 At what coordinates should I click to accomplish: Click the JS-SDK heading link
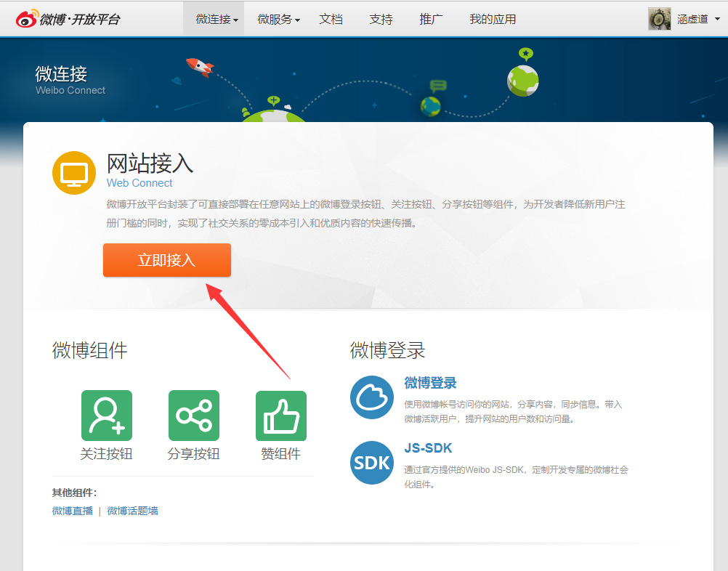428,448
